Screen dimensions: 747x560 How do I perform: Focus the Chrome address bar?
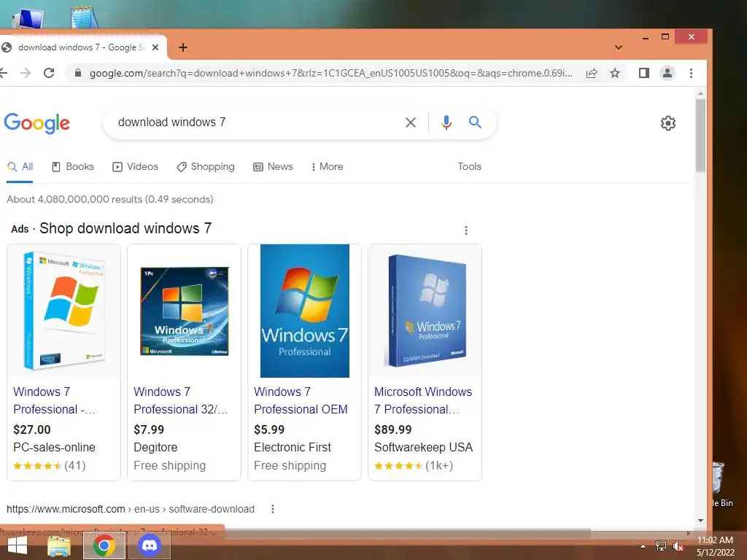tap(330, 73)
